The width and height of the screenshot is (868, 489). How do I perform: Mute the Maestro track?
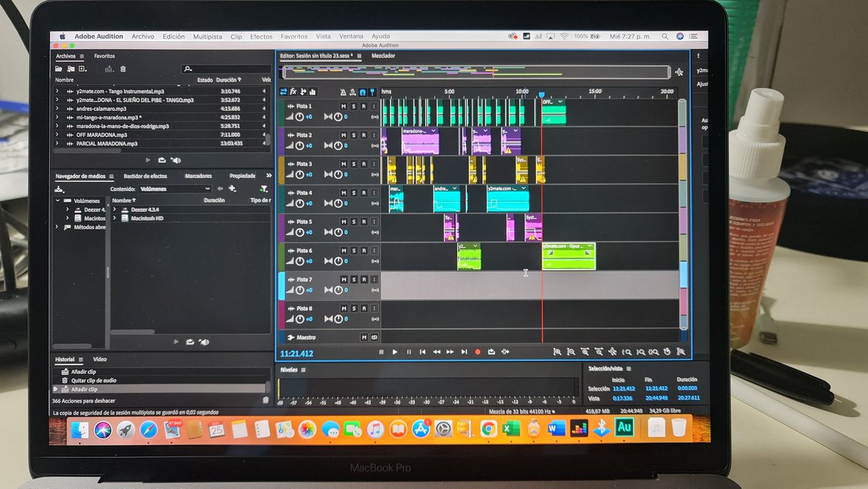coord(364,337)
